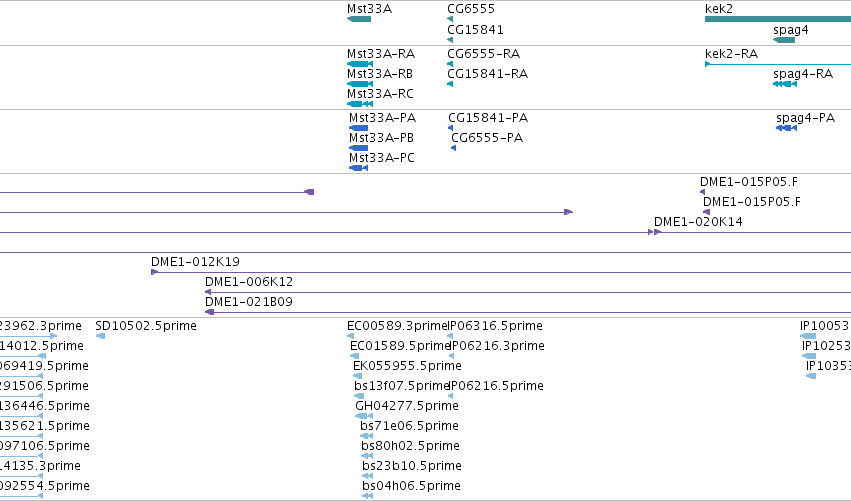The image size is (851, 501).
Task: Select the GH04277.5prime EST label
Action: point(407,407)
